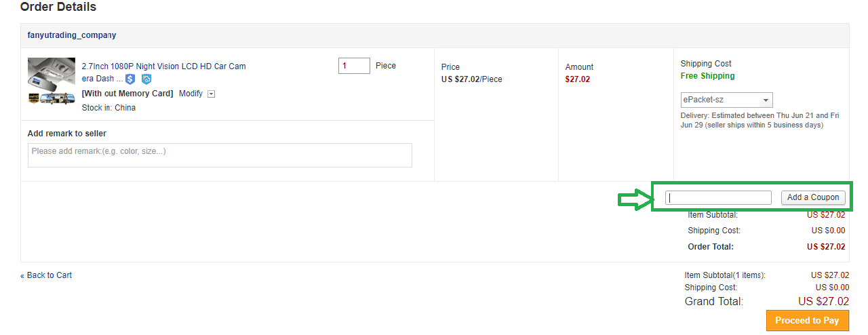Viewport: 868px width, 335px height.
Task: Click the Add remark to seller label
Action: pos(67,134)
